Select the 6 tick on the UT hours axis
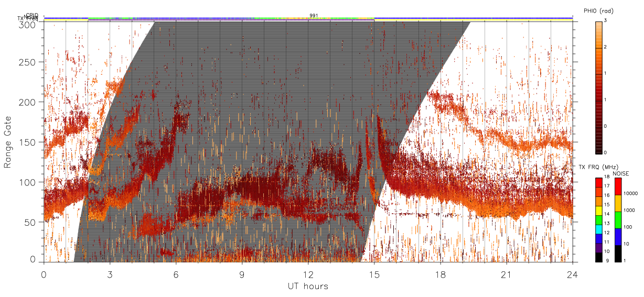Image resolution: width=644 pixels, height=297 pixels. [x=176, y=274]
